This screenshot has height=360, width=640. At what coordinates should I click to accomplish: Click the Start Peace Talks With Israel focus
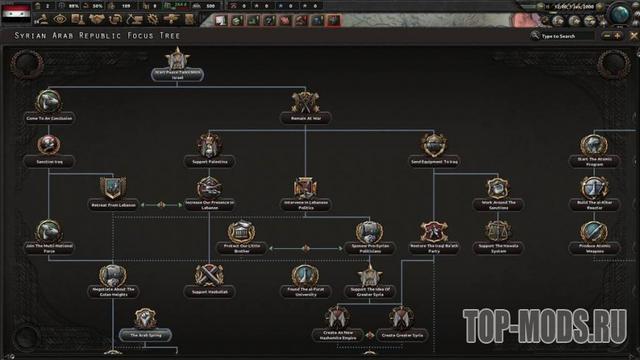click(x=177, y=64)
